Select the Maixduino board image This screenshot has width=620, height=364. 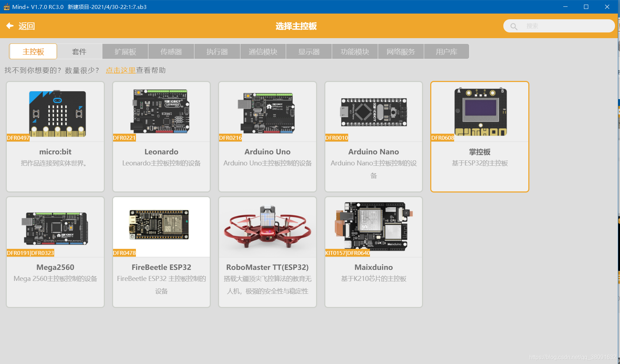(374, 226)
